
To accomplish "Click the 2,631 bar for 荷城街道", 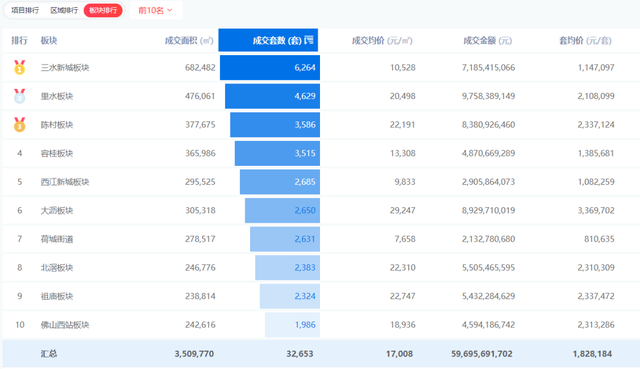I will pos(285,239).
